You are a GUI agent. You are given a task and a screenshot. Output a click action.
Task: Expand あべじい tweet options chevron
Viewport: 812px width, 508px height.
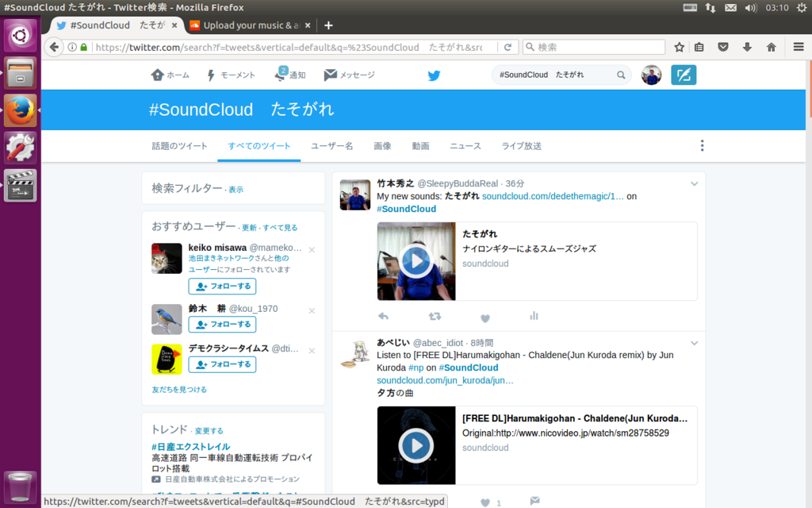(x=695, y=343)
